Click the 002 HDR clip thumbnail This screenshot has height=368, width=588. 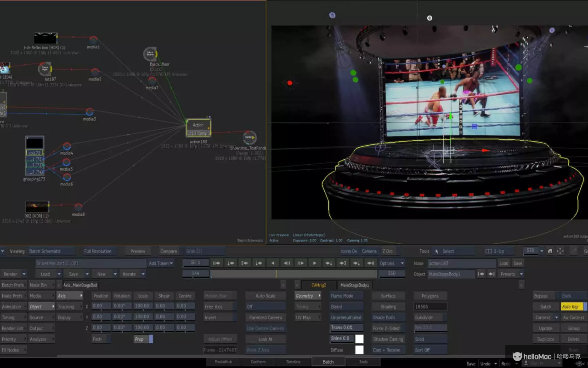(x=37, y=207)
